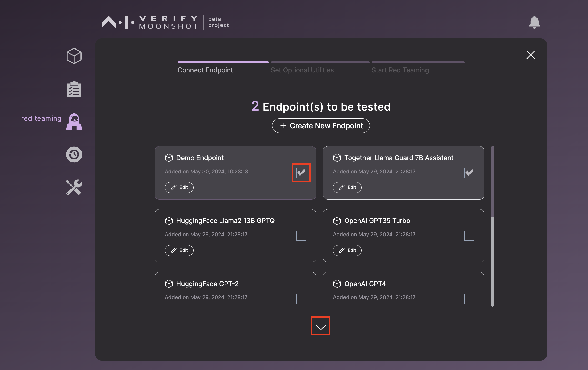Viewport: 588px width, 370px height.
Task: Click cube icon beside HuggingFace GPT-2
Action: pos(169,284)
